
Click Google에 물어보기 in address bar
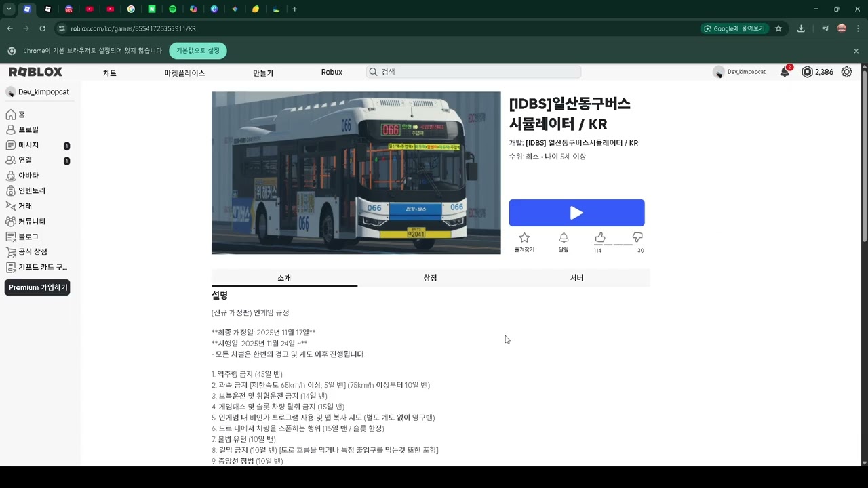(x=735, y=28)
